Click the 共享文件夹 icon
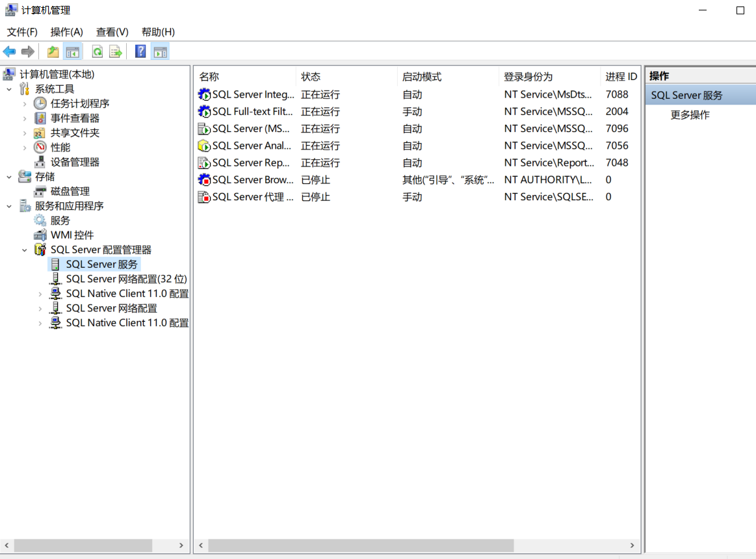 click(x=40, y=133)
